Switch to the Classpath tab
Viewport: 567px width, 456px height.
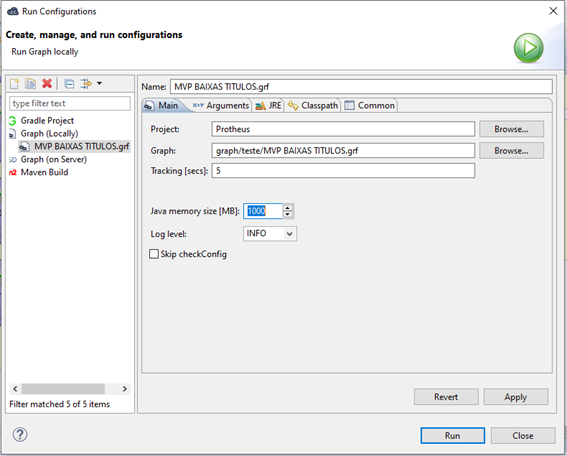pos(313,106)
